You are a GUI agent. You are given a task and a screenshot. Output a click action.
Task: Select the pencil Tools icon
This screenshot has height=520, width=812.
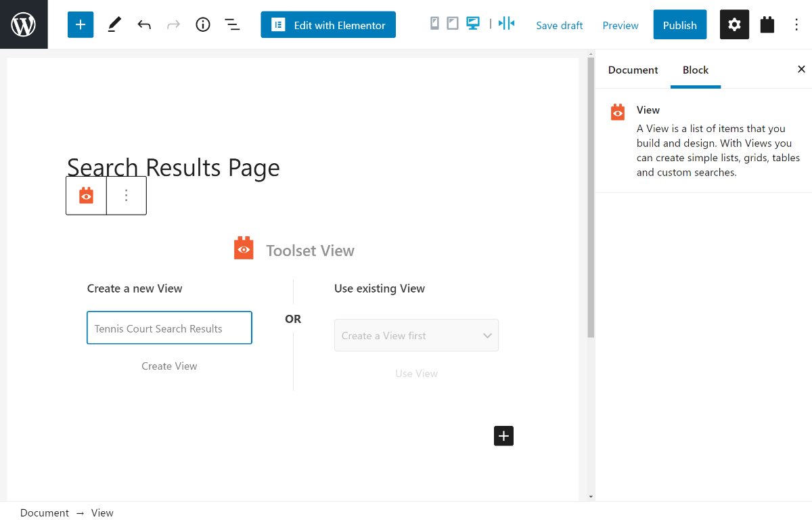pos(114,25)
